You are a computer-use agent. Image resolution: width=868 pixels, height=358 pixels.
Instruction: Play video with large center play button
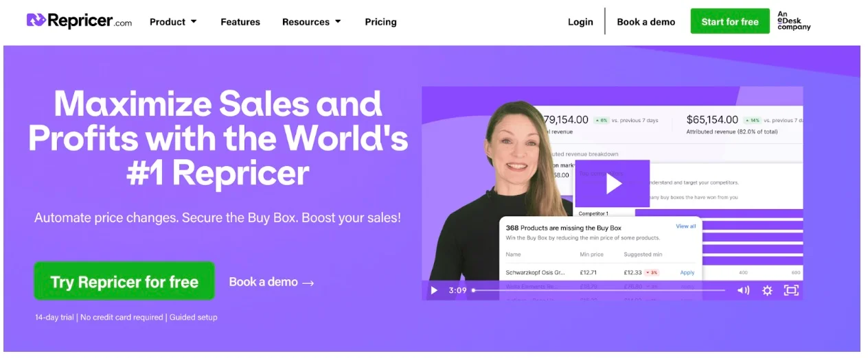[x=613, y=183]
